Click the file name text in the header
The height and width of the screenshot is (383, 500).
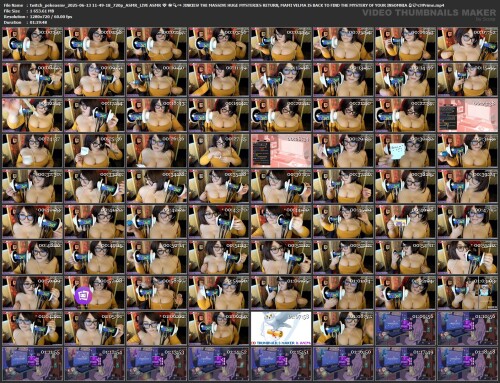237,5
